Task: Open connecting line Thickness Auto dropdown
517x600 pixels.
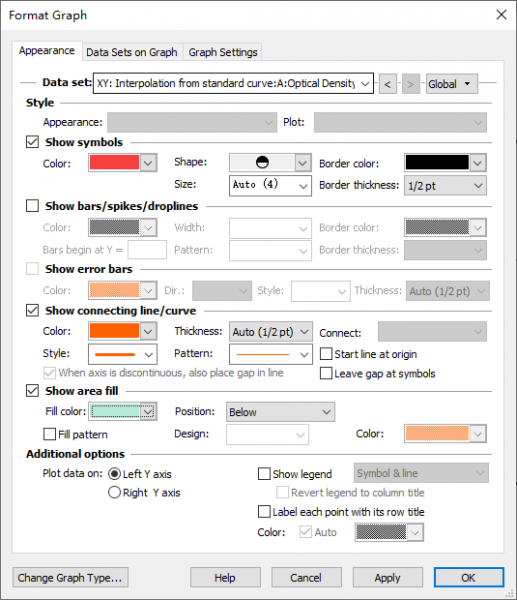Action: 271,331
